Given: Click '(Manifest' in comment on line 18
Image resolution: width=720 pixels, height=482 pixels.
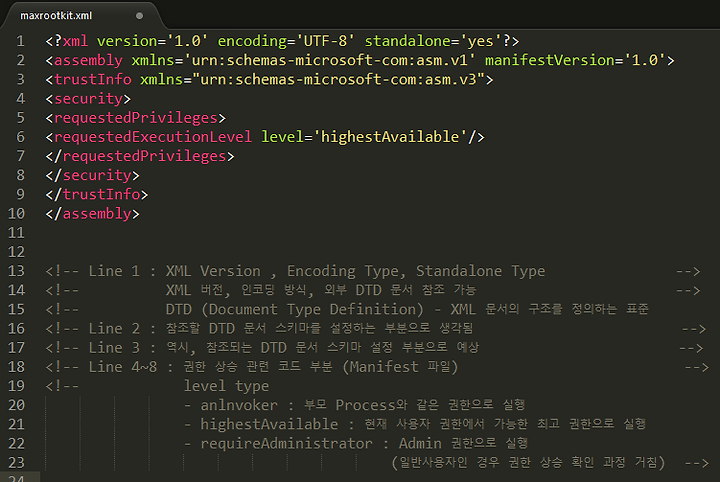Looking at the screenshot, I should coord(381,367).
